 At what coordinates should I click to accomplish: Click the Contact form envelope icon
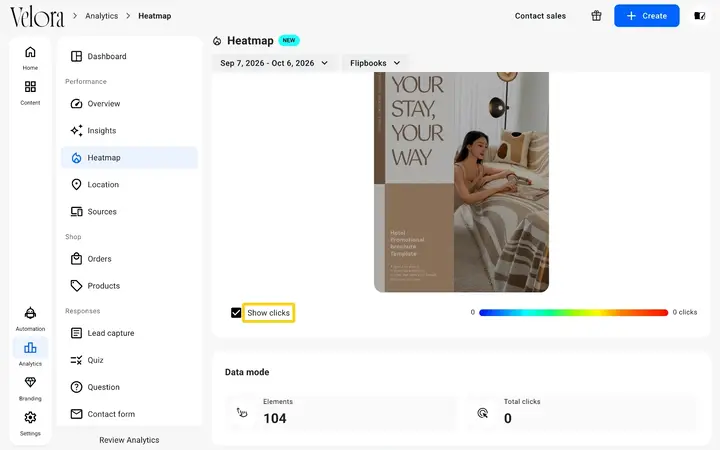click(x=76, y=414)
